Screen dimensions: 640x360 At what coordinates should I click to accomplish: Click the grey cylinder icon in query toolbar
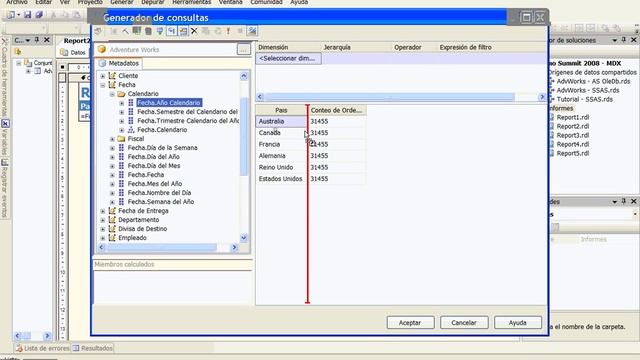pos(148,31)
